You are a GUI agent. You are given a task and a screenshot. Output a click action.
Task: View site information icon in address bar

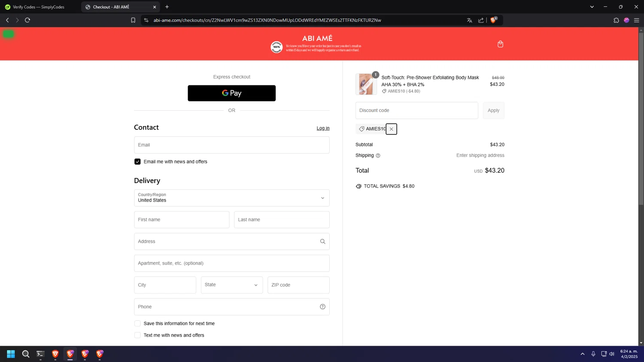click(146, 20)
